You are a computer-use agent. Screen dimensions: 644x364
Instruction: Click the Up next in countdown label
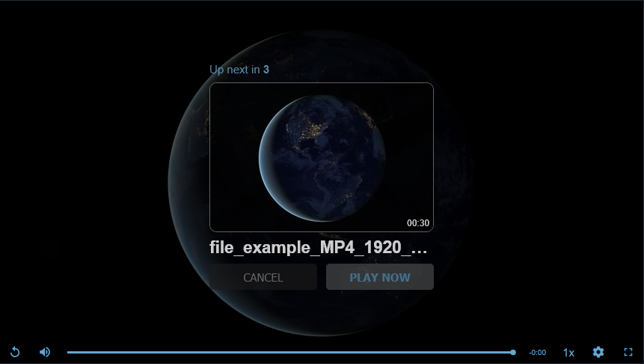(235, 70)
